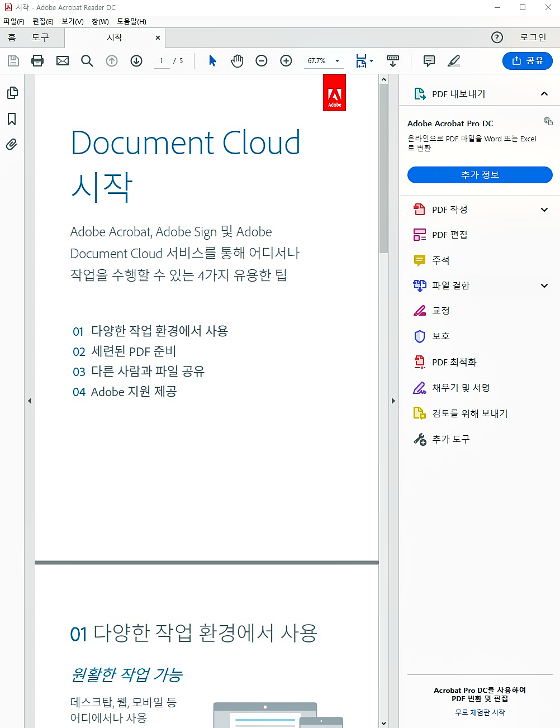Open the Find text magnifier icon
560x728 pixels.
[87, 61]
